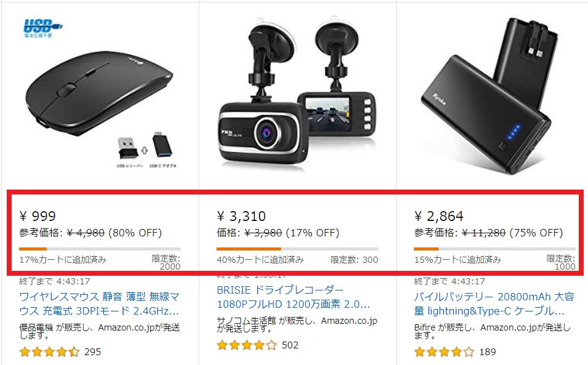Open the 502 reviews count link
Image resolution: width=588 pixels, height=365 pixels.
(290, 345)
